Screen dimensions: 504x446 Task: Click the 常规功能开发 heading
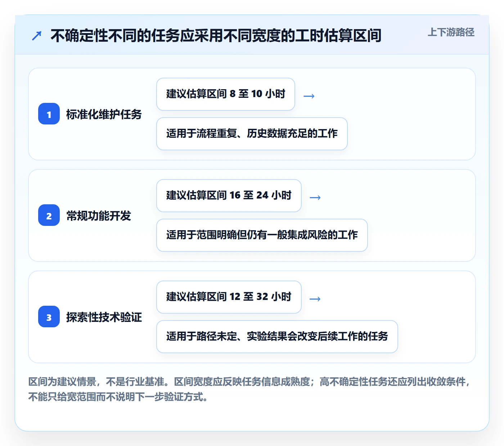[99, 216]
